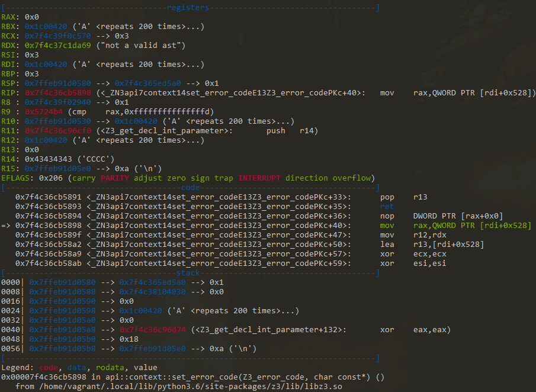Viewport: 536px width, 392px height.
Task: Select the red INTERRUPT flag
Action: point(259,178)
